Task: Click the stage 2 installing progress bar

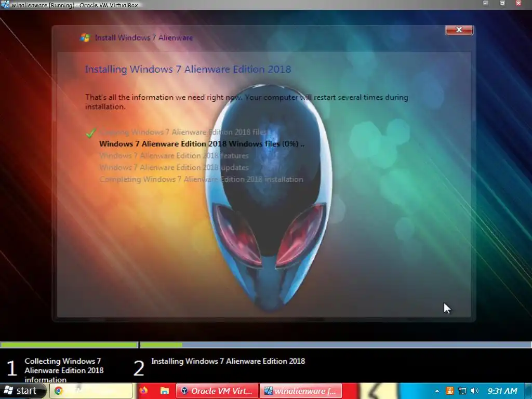Action: click(x=336, y=345)
